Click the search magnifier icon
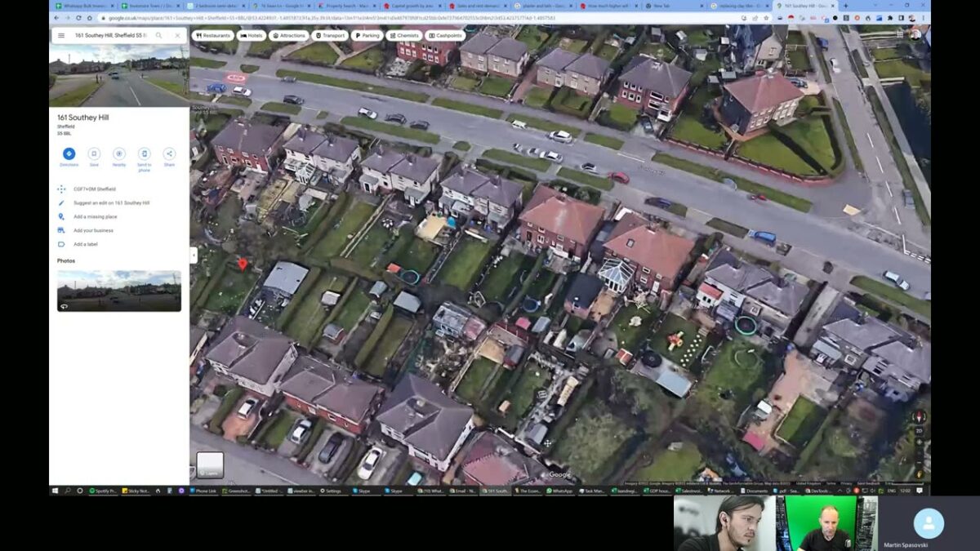The height and width of the screenshot is (551, 980). point(158,36)
